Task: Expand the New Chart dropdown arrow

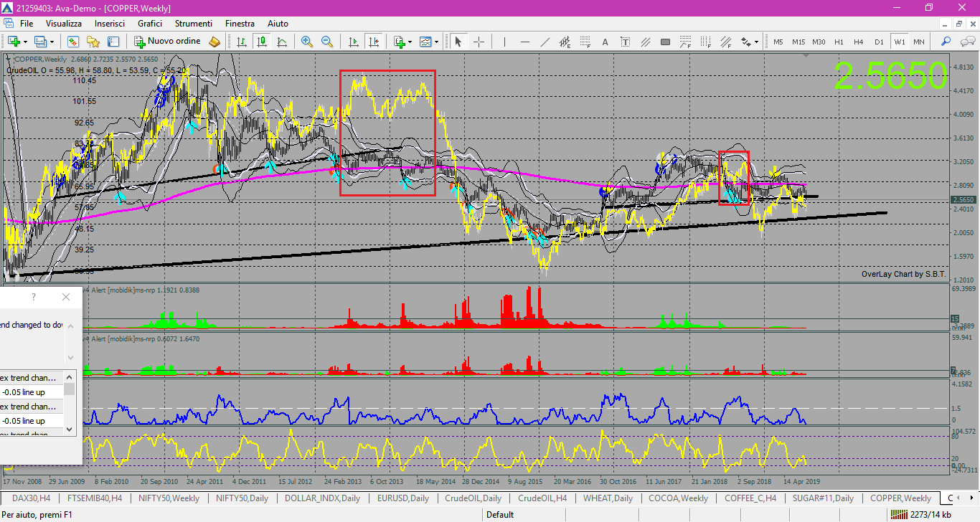Action: pos(25,42)
